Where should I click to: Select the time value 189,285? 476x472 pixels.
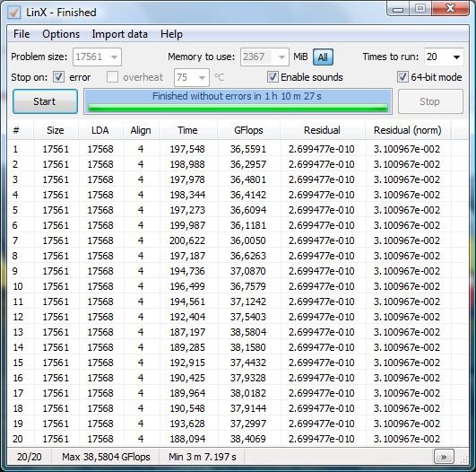pyautogui.click(x=187, y=347)
